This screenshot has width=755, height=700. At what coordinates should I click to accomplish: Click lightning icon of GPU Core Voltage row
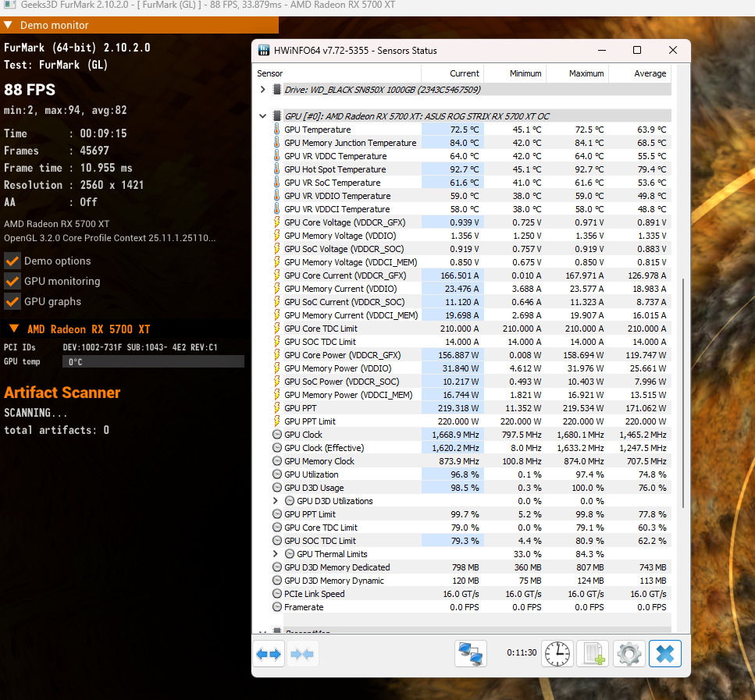277,222
